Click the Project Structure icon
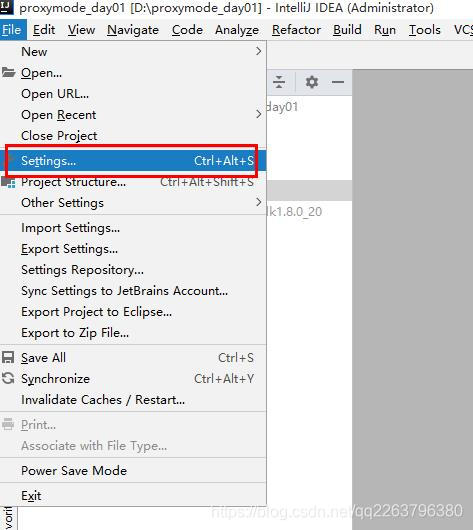 [x=8, y=182]
